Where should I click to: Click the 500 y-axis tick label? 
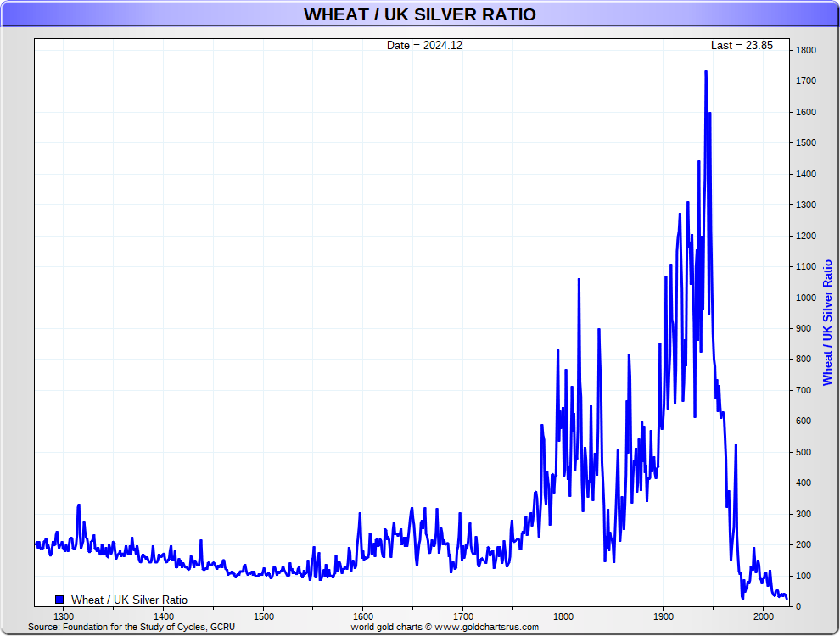coord(803,452)
